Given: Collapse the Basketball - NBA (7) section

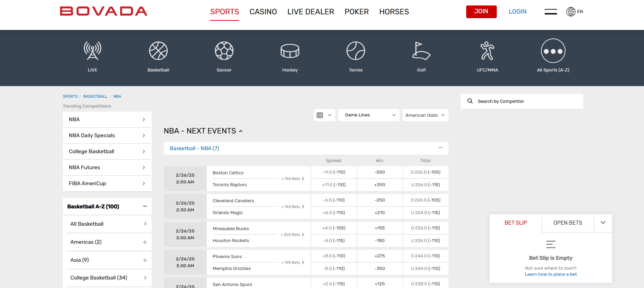Looking at the screenshot, I should (440, 148).
